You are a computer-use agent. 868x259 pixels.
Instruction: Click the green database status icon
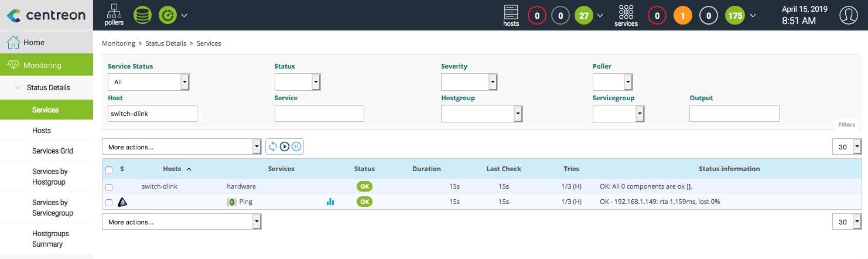(142, 15)
